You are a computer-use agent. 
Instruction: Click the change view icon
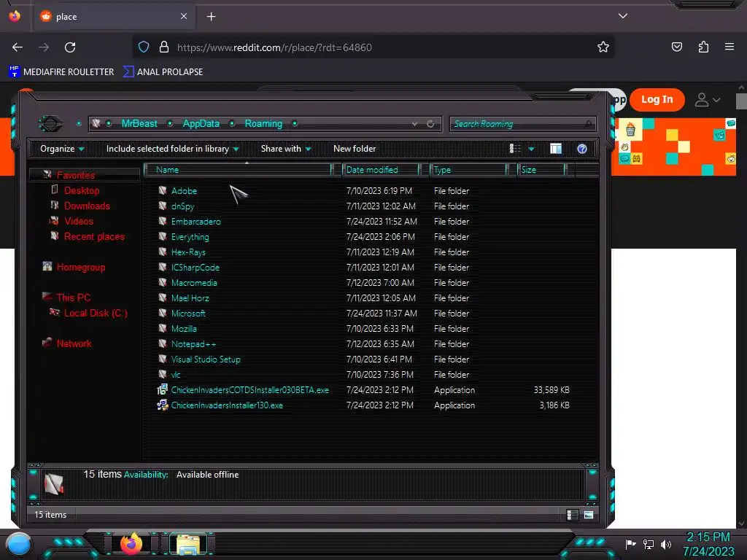[515, 149]
